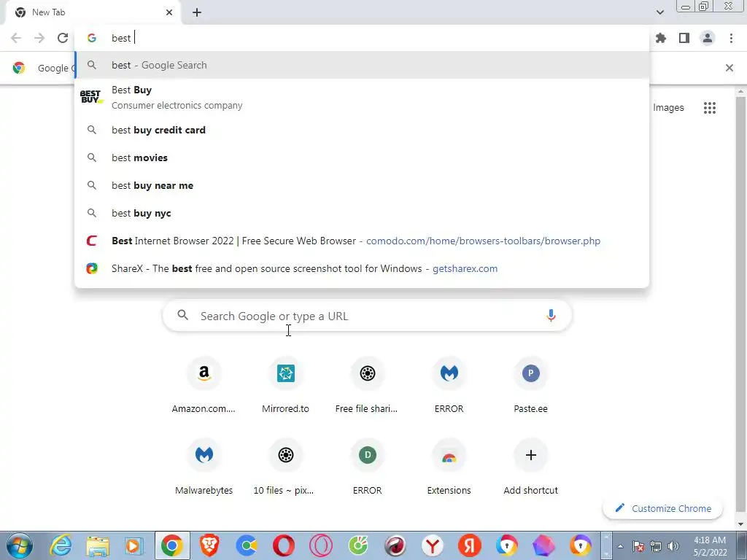Open the media player taskbar icon

tap(134, 545)
